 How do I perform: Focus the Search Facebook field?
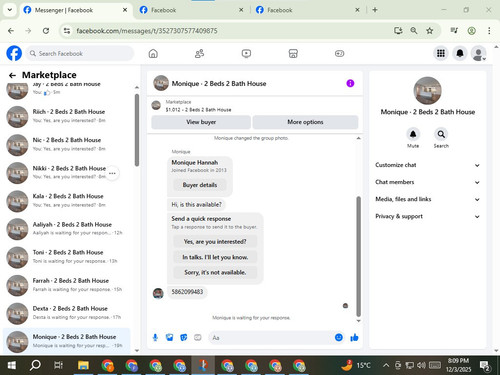click(x=80, y=53)
